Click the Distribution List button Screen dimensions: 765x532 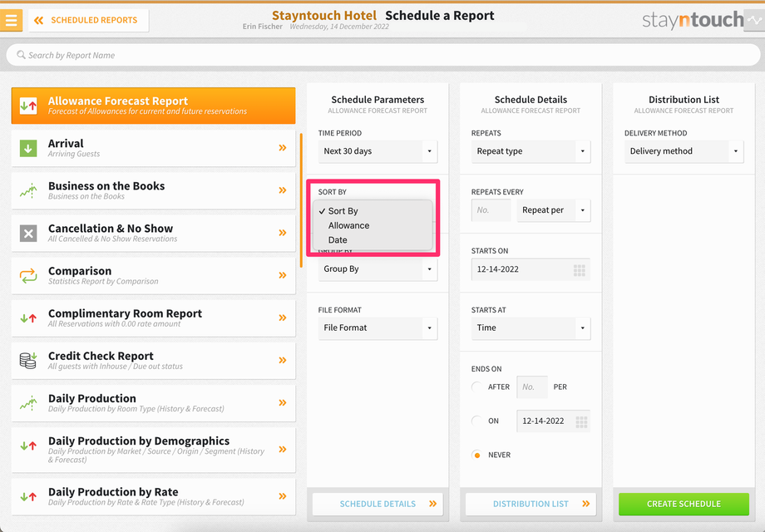(531, 505)
